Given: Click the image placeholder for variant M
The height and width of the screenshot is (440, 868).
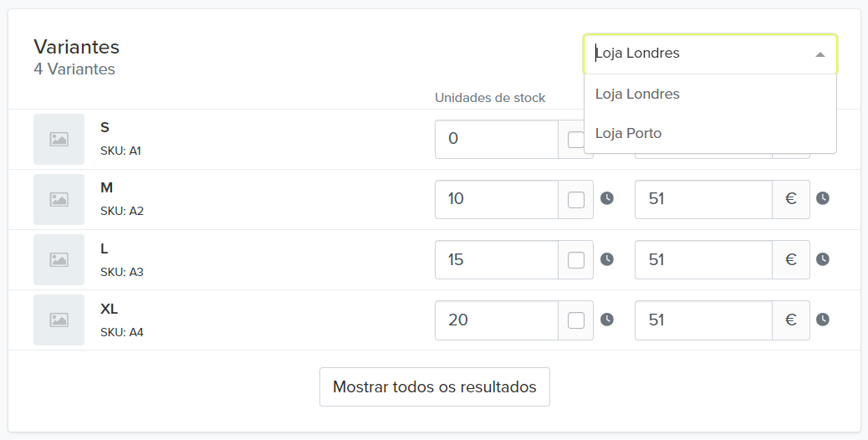Looking at the screenshot, I should click(x=59, y=199).
